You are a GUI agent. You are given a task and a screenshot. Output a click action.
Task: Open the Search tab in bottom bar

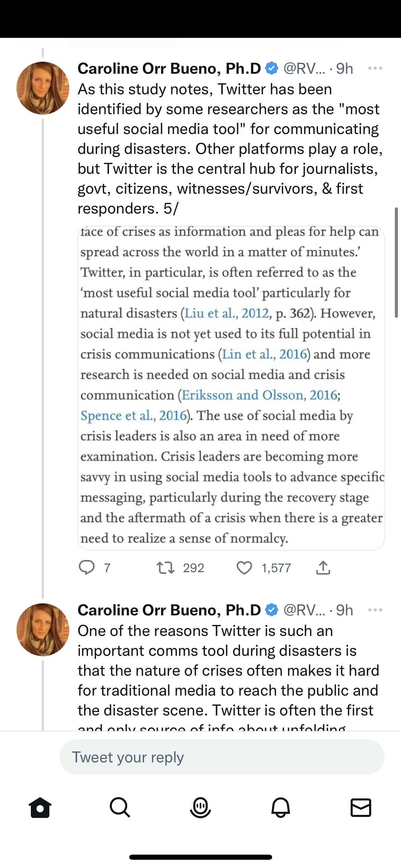(x=120, y=808)
